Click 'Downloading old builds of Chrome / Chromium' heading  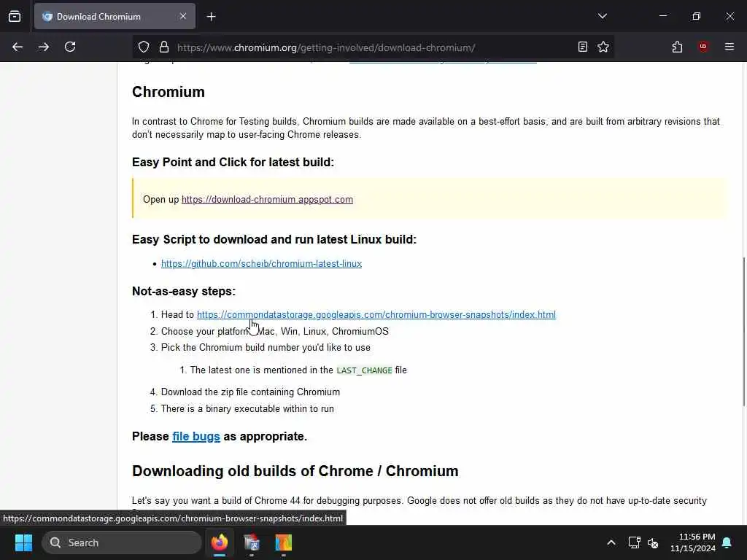coord(295,471)
